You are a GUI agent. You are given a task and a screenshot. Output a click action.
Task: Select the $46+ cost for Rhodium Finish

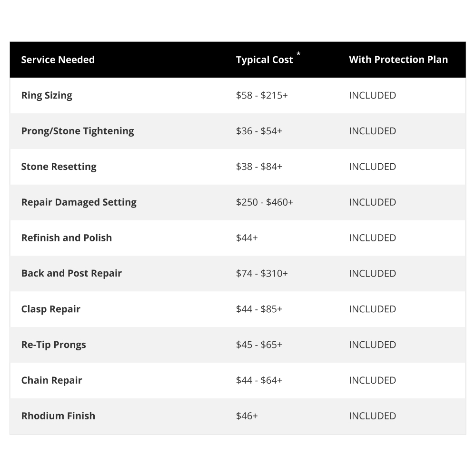pyautogui.click(x=247, y=416)
